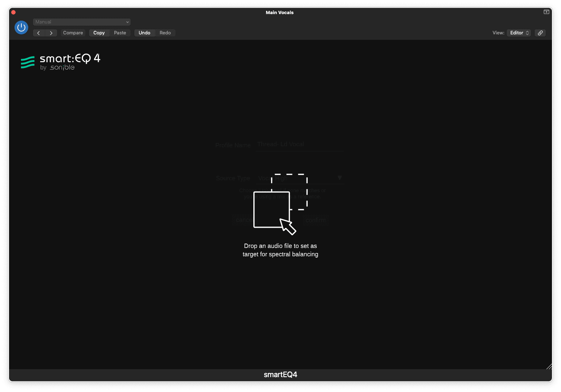The height and width of the screenshot is (392, 561).
Task: Open the View Editor dropdown
Action: [x=519, y=33]
